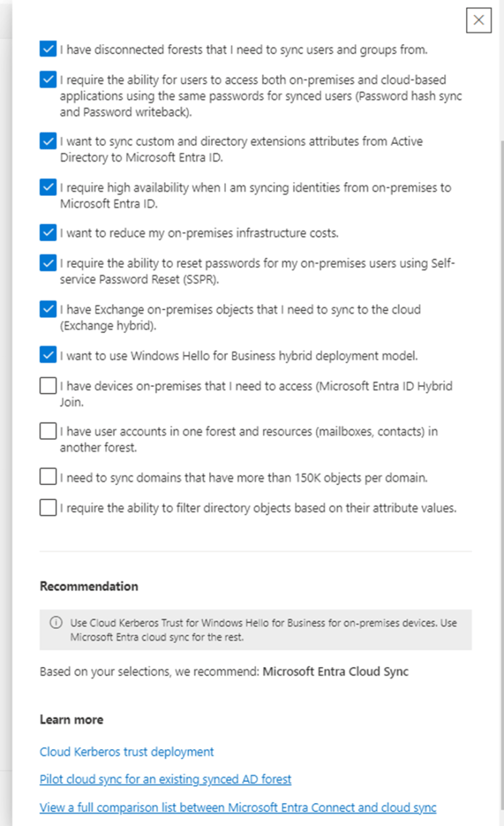Open the Cloud Kerberos trust deployment link
The image size is (504, 826).
(126, 751)
